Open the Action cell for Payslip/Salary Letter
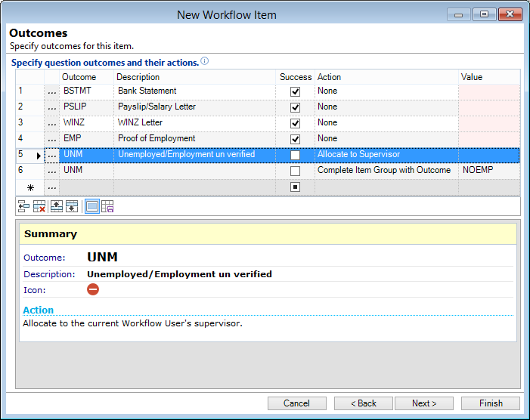This screenshot has height=420, width=530. pos(386,108)
